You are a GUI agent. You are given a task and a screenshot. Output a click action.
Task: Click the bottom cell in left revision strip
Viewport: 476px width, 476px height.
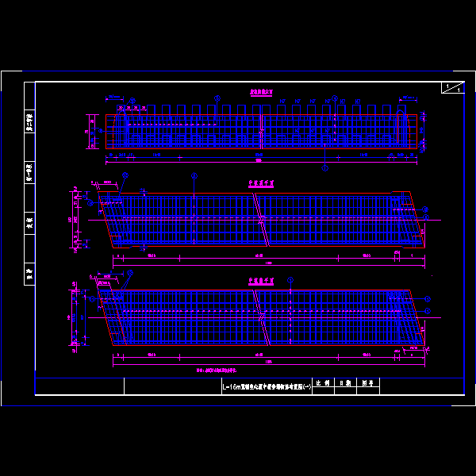pyautogui.click(x=29, y=274)
